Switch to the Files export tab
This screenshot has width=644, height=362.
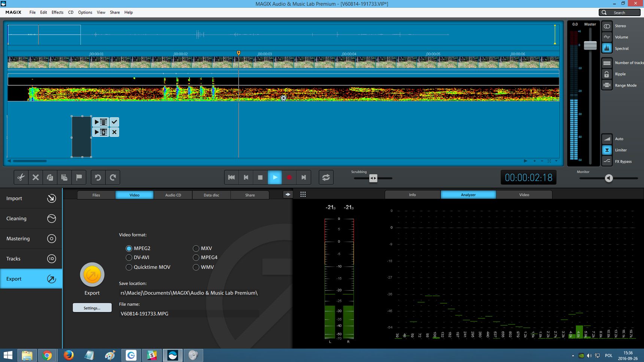coord(96,195)
